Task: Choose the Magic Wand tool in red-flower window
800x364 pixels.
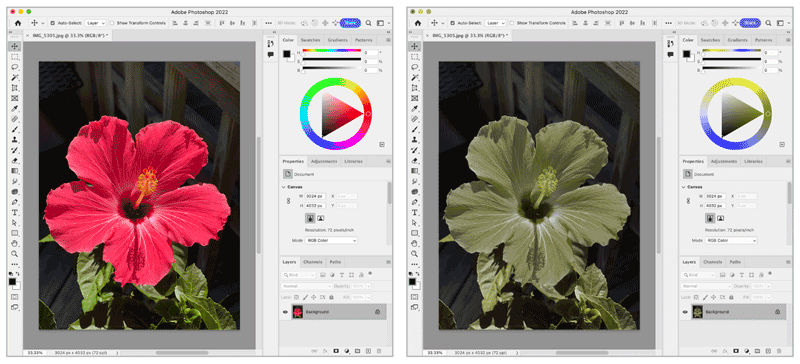Action: 15,78
